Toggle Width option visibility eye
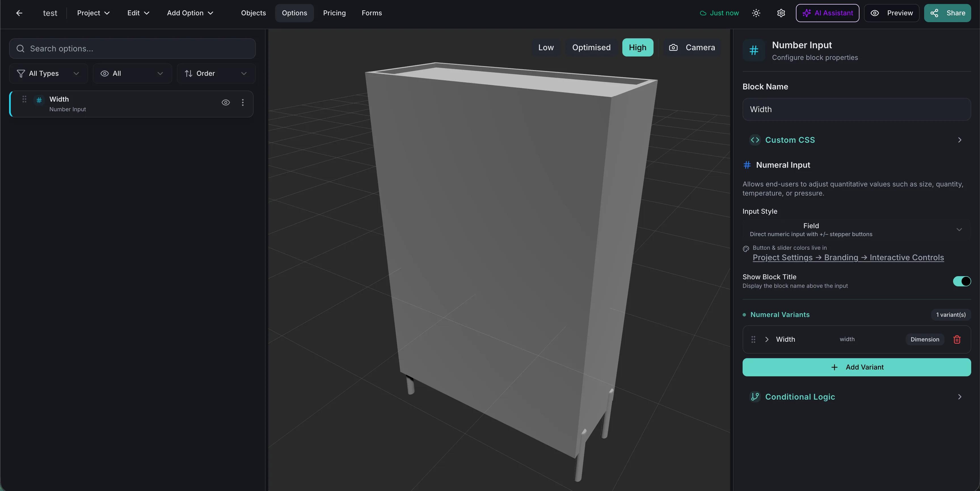This screenshot has height=491, width=980. 225,102
